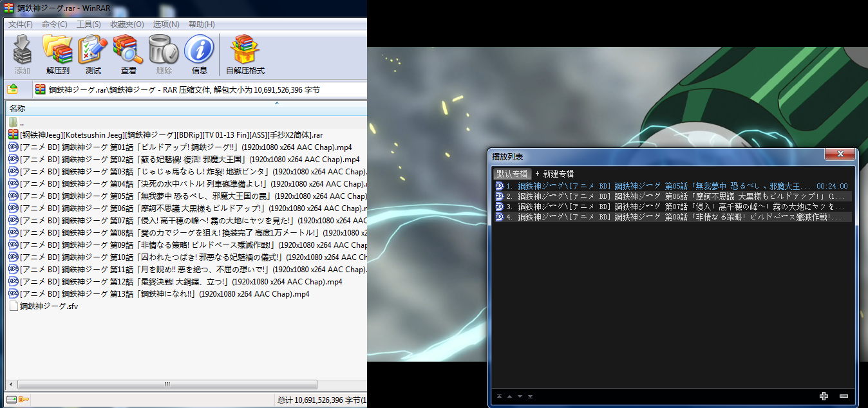Click move-up arrow icon in playlist
Image resolution: width=868 pixels, height=408 pixels.
[x=509, y=396]
